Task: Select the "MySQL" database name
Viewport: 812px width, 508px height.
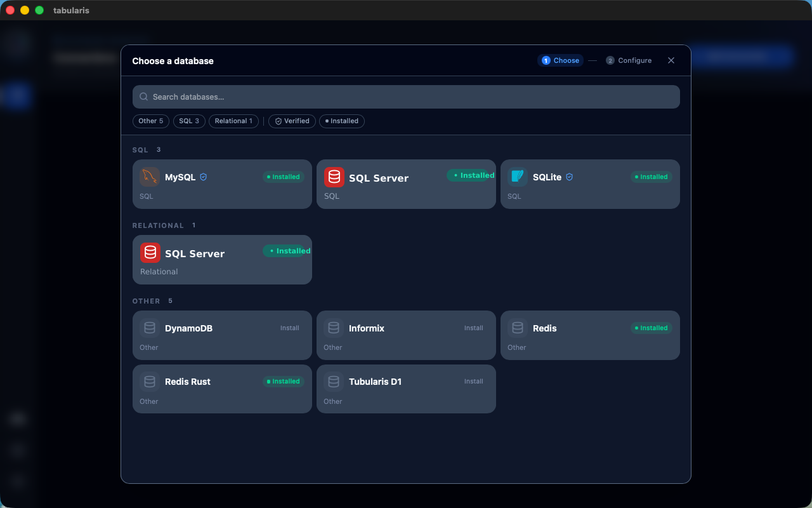Action: (180, 177)
